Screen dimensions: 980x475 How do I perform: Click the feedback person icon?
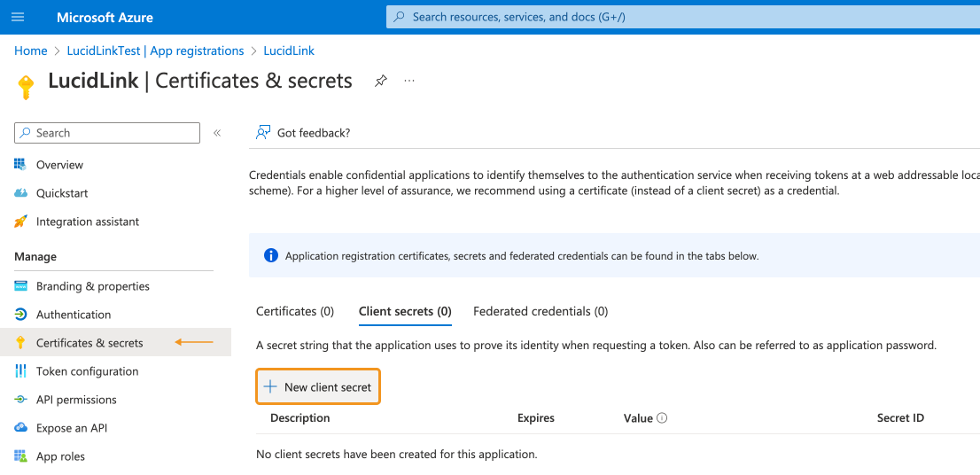(x=263, y=133)
